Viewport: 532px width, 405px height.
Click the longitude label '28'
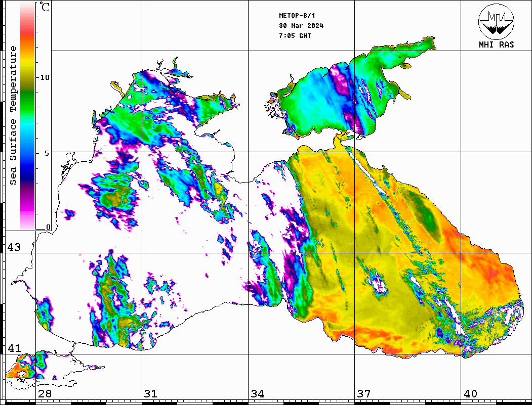45,394
